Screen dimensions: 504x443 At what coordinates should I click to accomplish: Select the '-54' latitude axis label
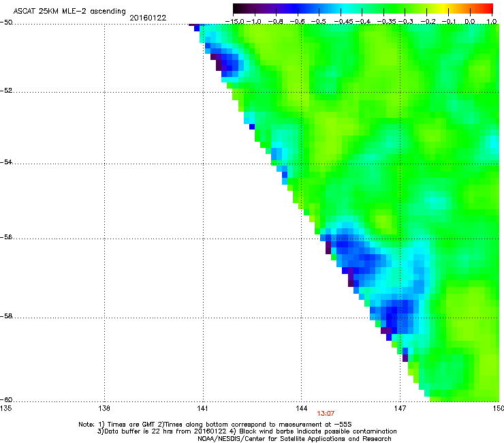click(x=6, y=162)
